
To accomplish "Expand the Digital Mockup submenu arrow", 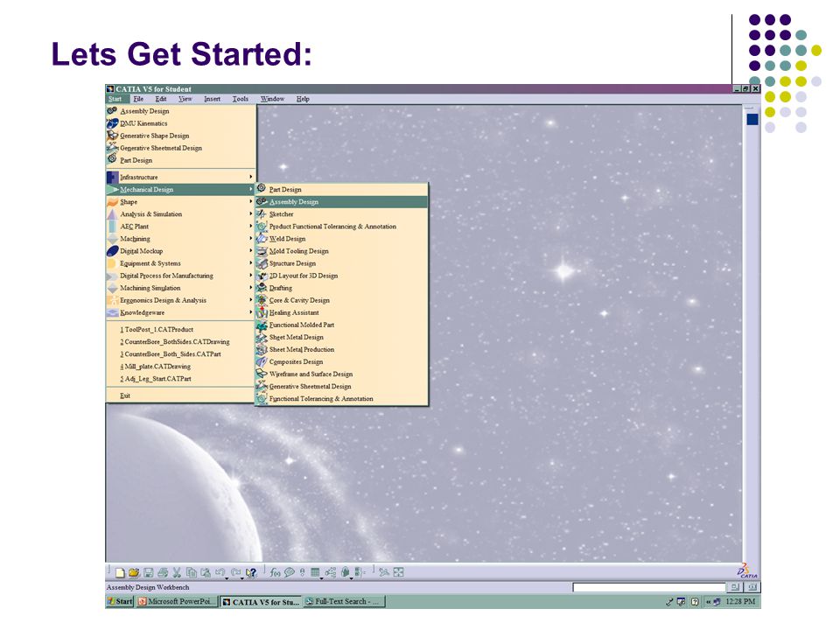I will 250,251.
